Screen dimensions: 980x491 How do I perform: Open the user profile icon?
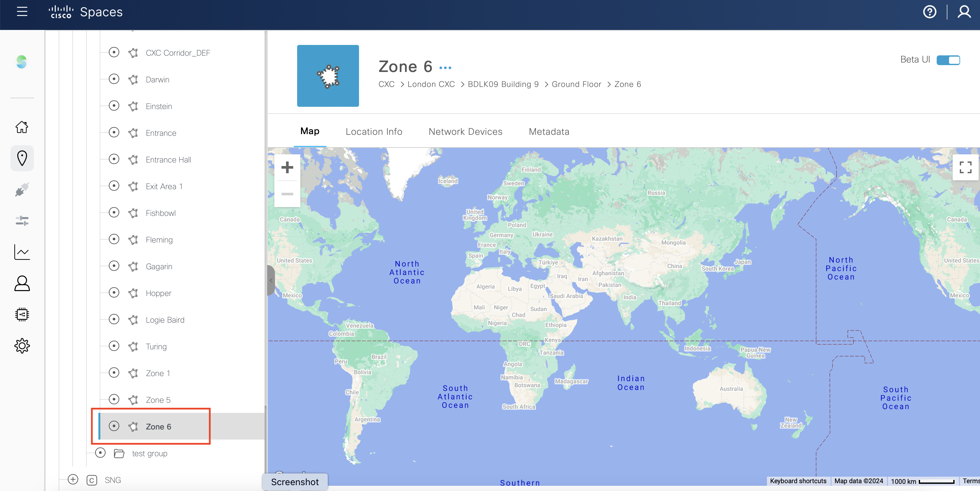(964, 12)
